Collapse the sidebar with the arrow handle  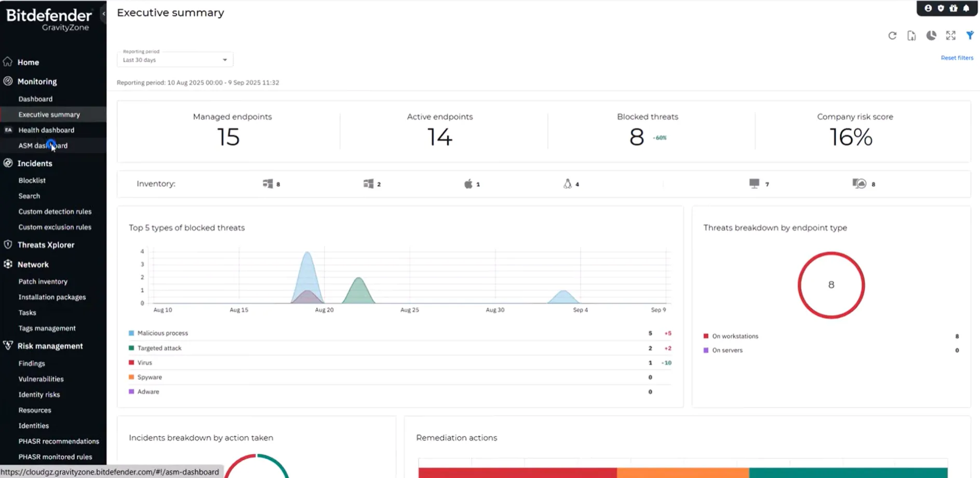coord(104,14)
